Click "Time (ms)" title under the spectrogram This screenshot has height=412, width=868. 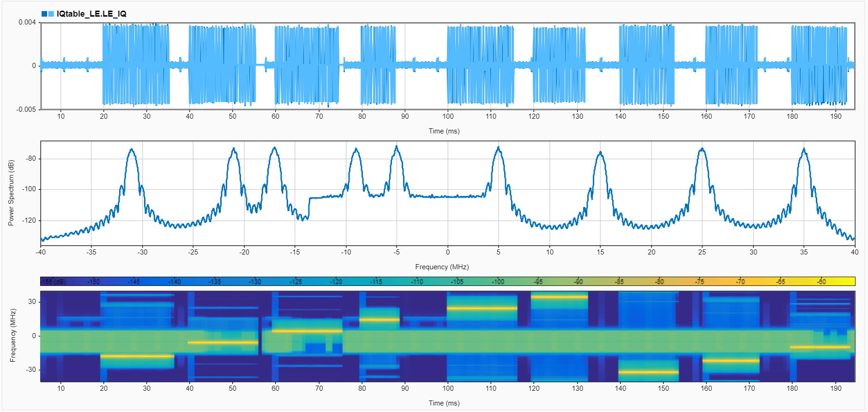pos(444,403)
